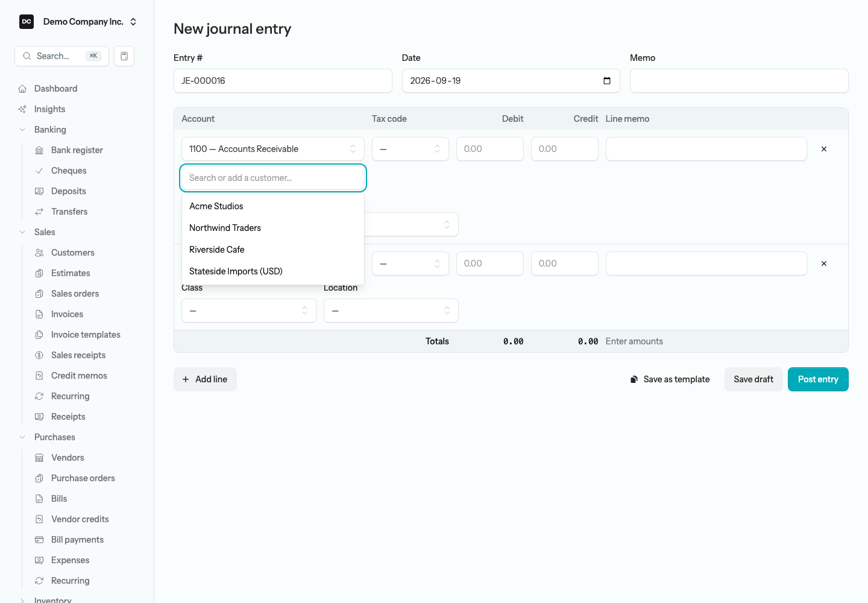Click the Sales receipts dollar icon
Image resolution: width=868 pixels, height=603 pixels.
(39, 355)
